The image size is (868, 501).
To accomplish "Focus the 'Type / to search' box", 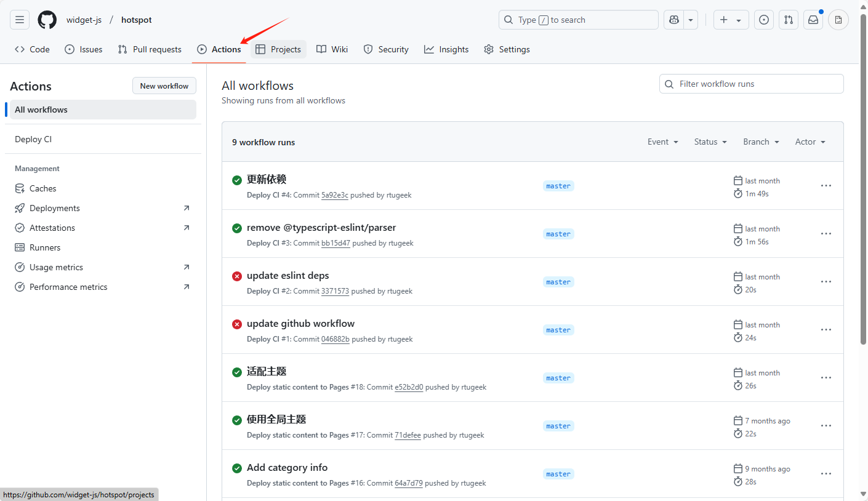I will click(579, 20).
